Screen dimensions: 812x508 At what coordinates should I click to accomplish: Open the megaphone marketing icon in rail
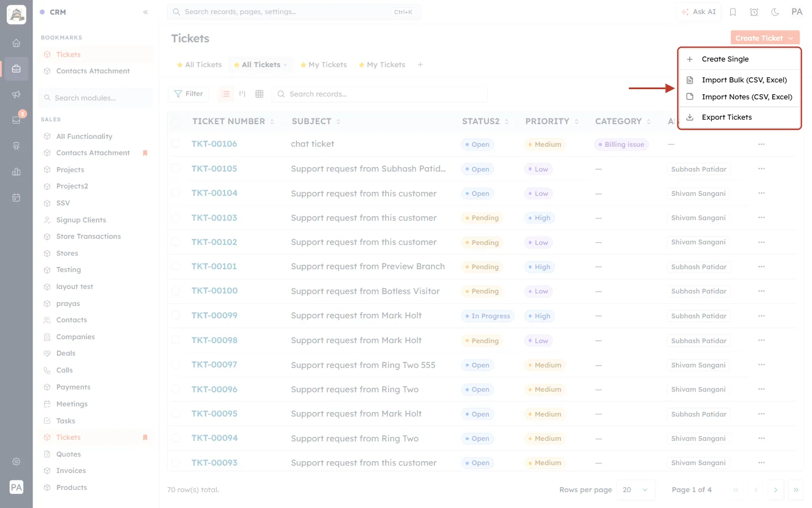coord(16,94)
